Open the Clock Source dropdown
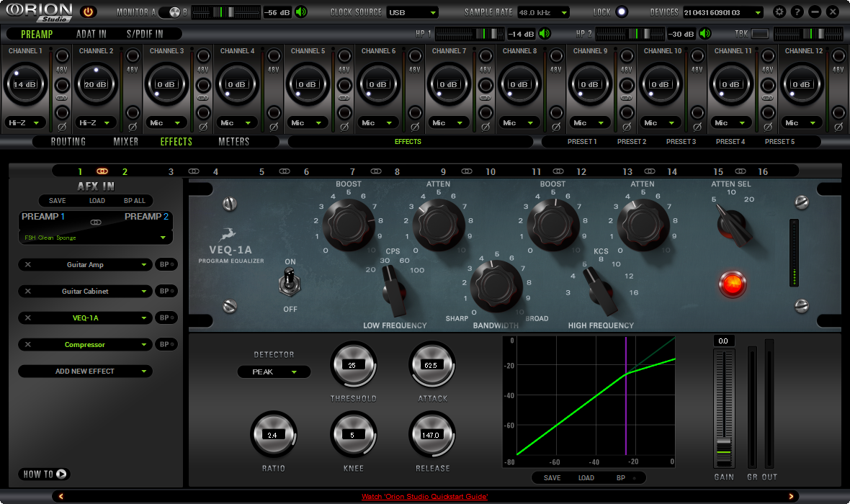 [413, 12]
